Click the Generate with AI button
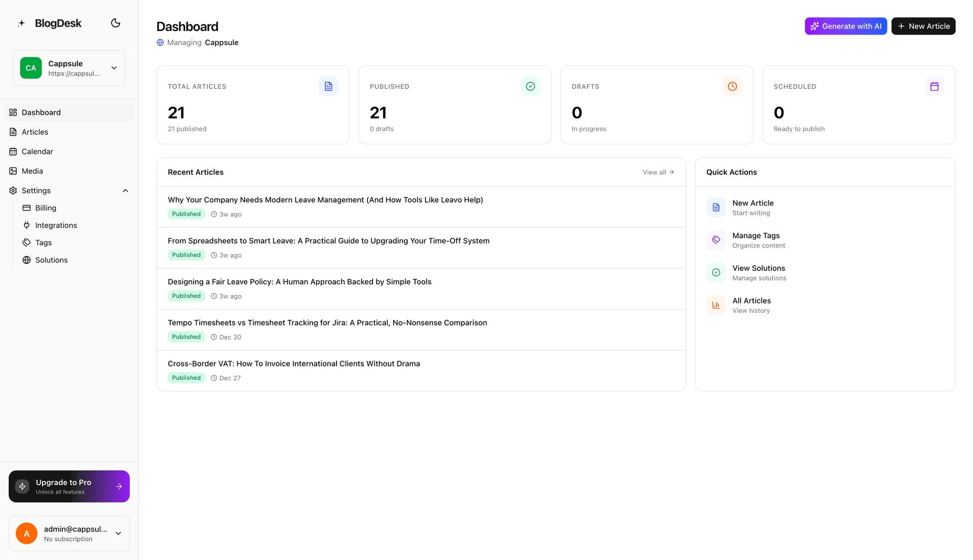The image size is (973, 560). tap(845, 26)
